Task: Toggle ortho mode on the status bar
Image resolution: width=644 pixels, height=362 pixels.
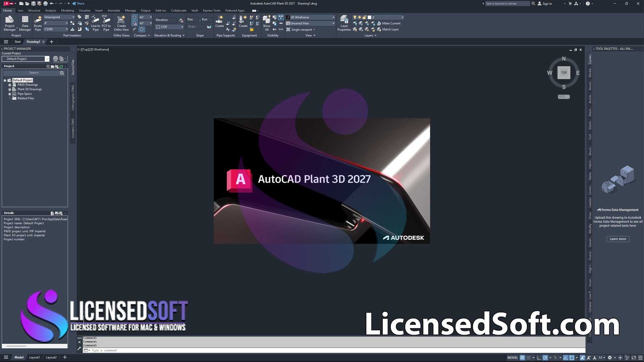Action: 538,357
